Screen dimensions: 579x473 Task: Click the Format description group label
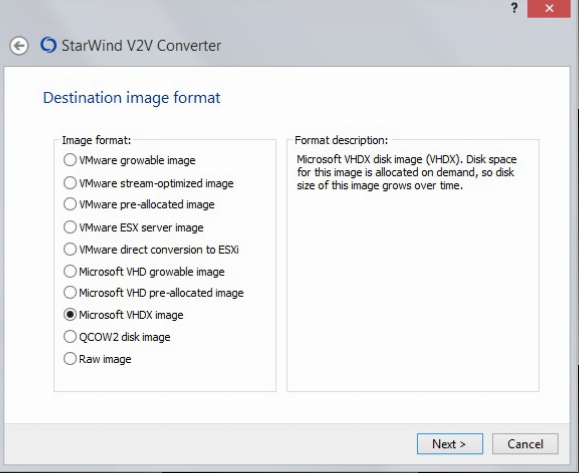coord(341,140)
